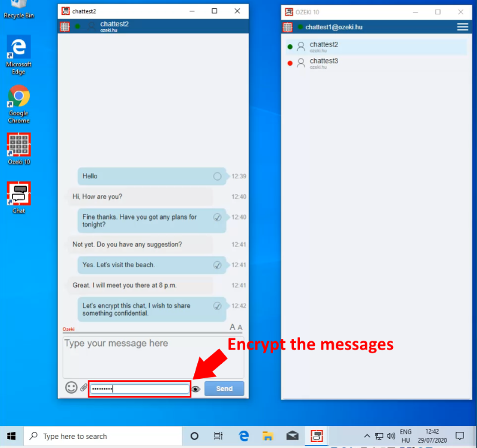
Task: Click the chattest2 contact avatar icon
Action: pos(301,47)
